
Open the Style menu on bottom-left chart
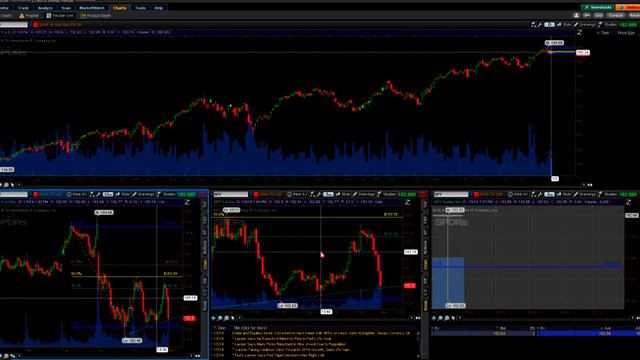(x=122, y=194)
